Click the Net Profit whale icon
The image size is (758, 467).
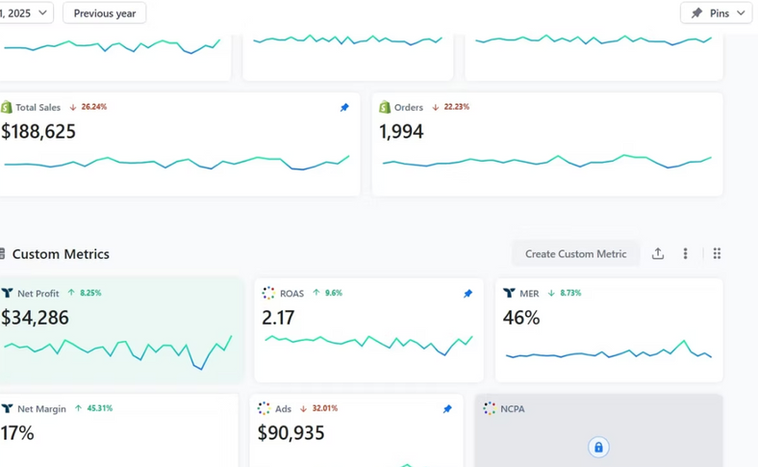(x=7, y=293)
